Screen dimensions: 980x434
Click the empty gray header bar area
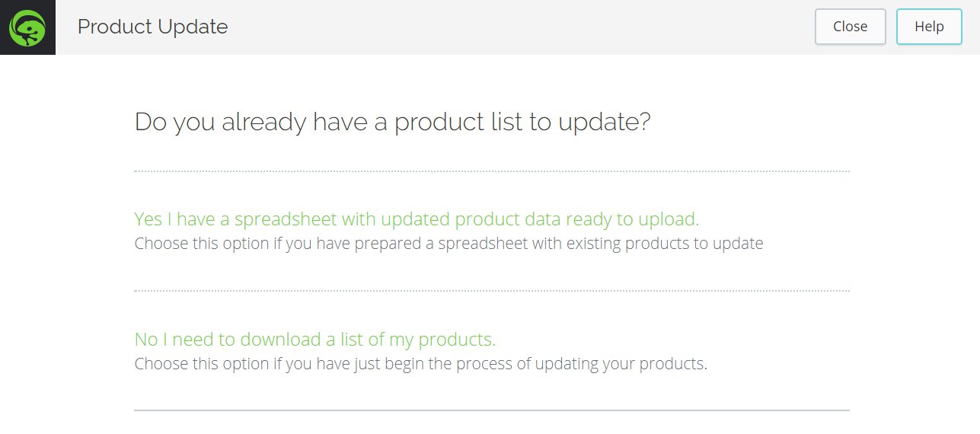(518, 27)
